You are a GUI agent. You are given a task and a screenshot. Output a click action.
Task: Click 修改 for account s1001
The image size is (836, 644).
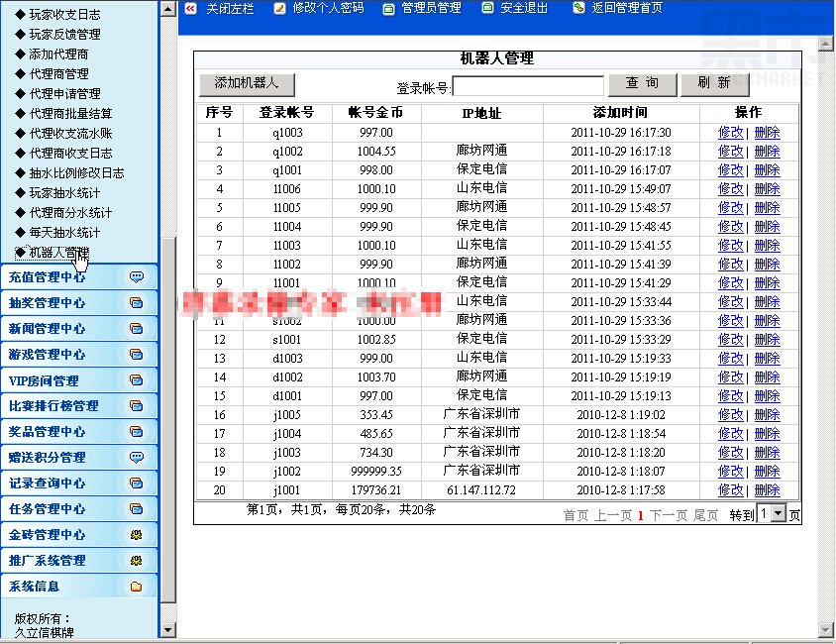[x=730, y=340]
